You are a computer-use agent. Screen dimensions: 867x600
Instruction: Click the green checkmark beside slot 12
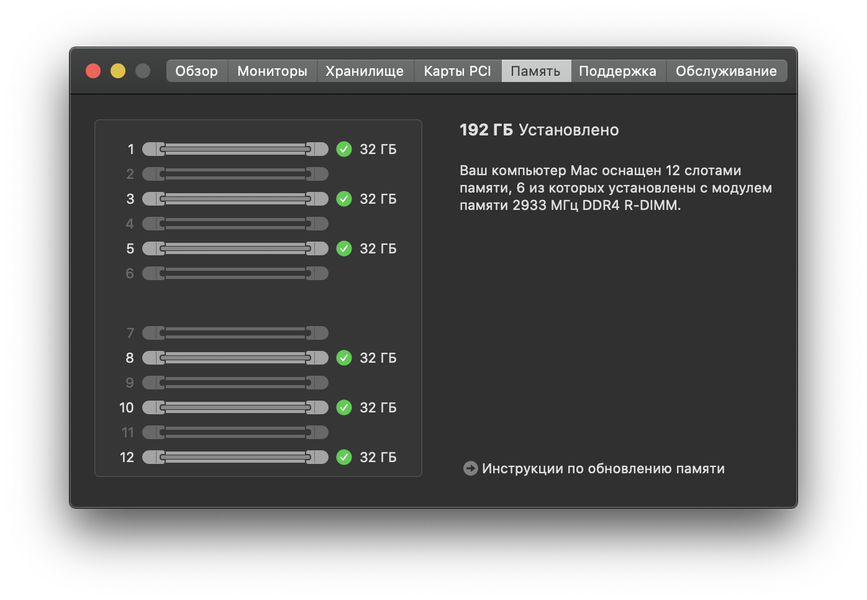pyautogui.click(x=344, y=457)
